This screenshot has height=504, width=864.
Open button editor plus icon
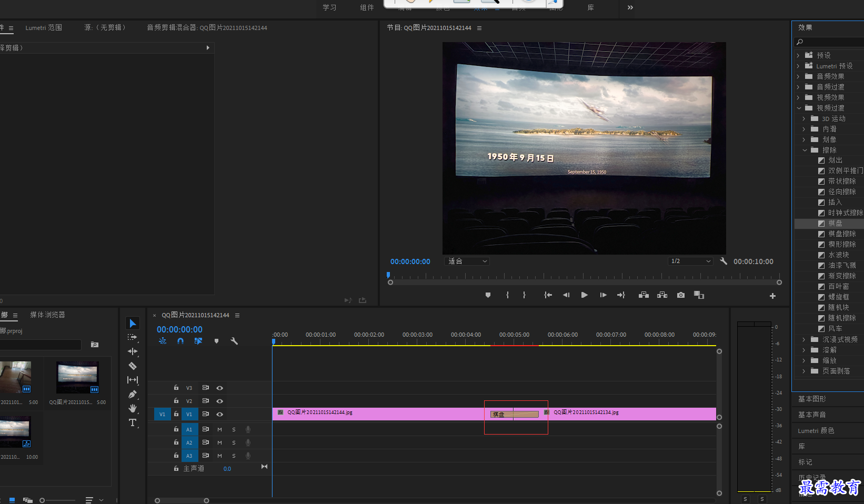coord(772,296)
